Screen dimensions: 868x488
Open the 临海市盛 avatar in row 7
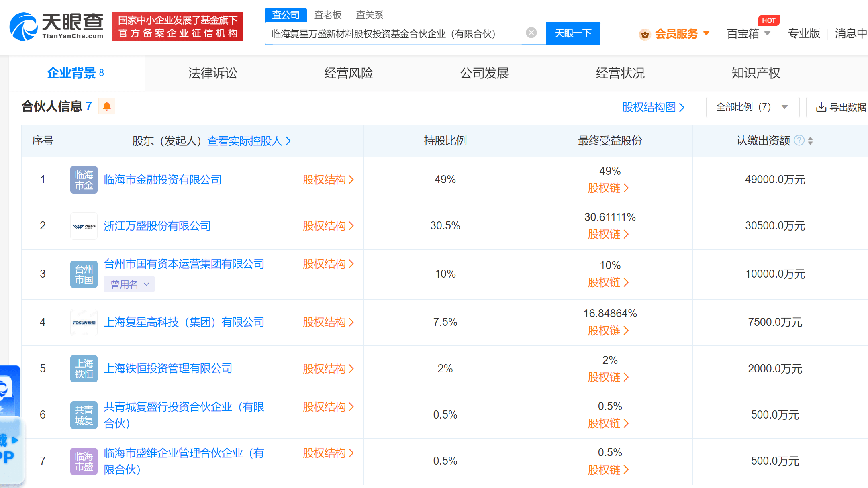[84, 461]
